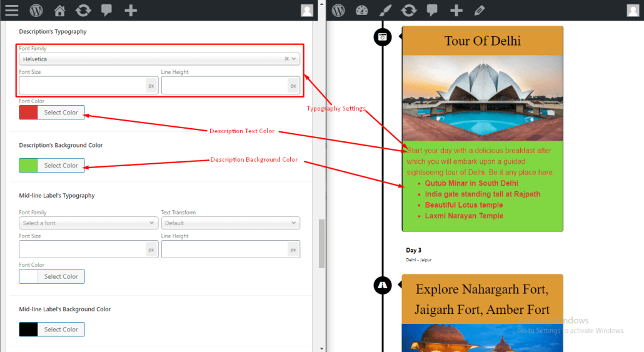This screenshot has height=352, width=644.
Task: Click Laxmi Narayan Temple bullet
Action: pos(464,216)
